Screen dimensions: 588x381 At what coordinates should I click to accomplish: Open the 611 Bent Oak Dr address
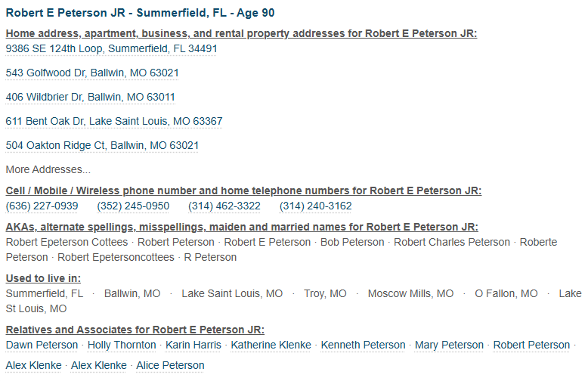(x=114, y=121)
